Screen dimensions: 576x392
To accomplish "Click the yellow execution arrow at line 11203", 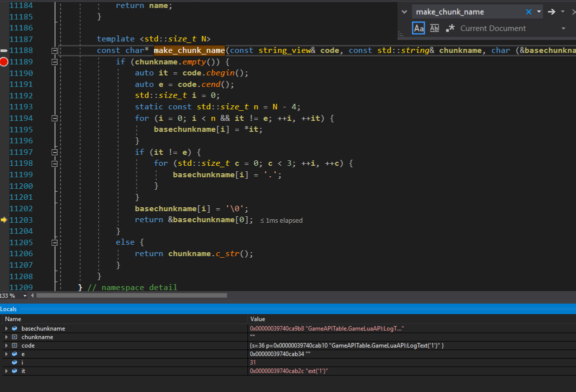I will (x=4, y=220).
